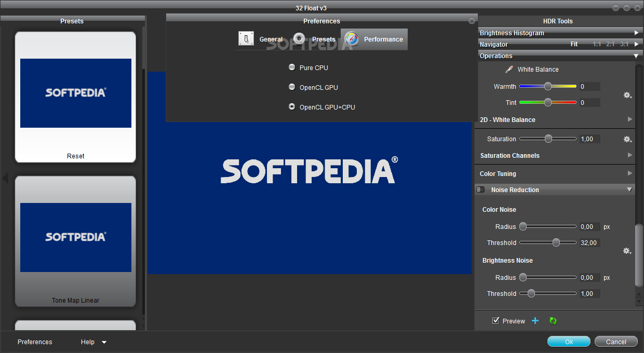
Task: Select OpenCL GPU+CPU option
Action: [x=292, y=107]
